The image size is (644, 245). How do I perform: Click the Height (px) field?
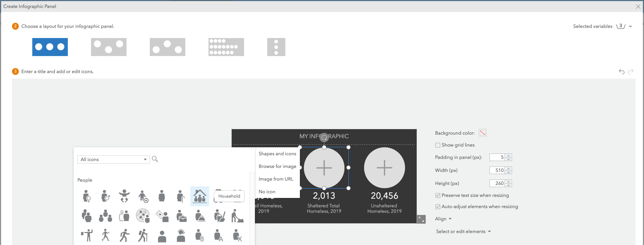498,183
